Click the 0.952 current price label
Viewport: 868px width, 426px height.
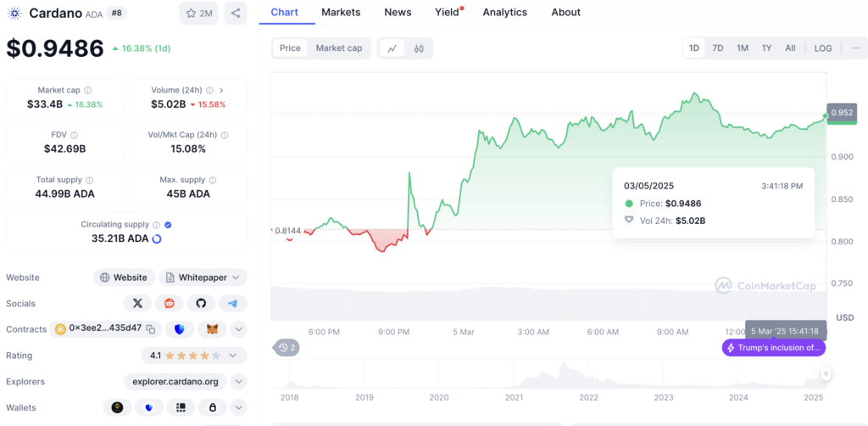pyautogui.click(x=842, y=113)
